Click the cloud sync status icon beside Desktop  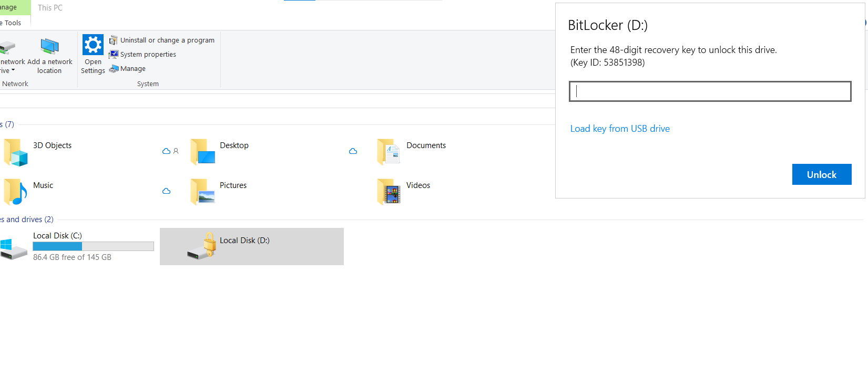point(353,151)
